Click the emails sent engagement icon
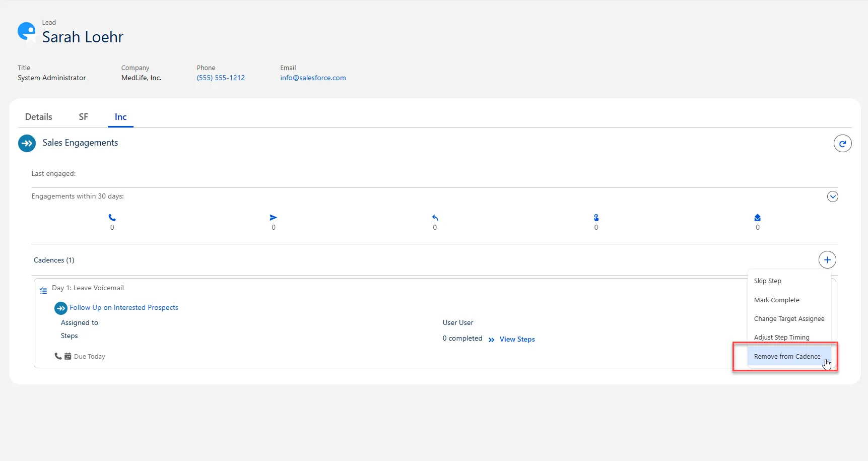The width and height of the screenshot is (868, 461). coord(273,218)
